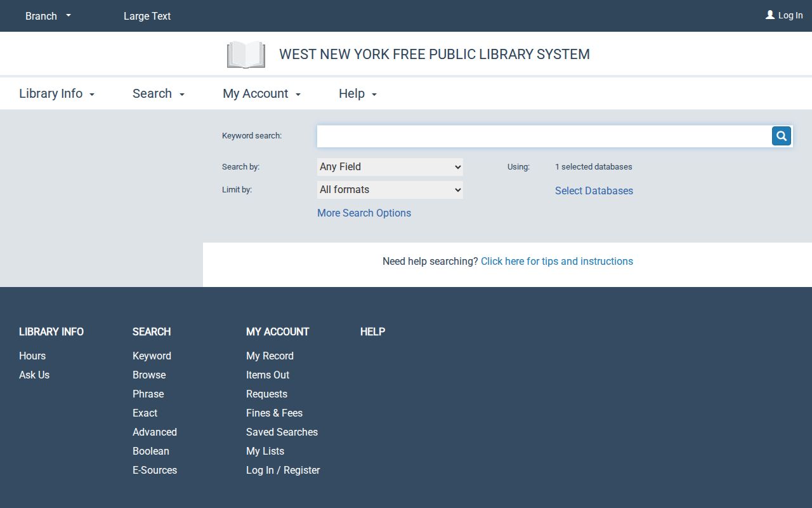Open Saved Searches footer link
Image resolution: width=812 pixels, height=508 pixels.
click(x=282, y=432)
